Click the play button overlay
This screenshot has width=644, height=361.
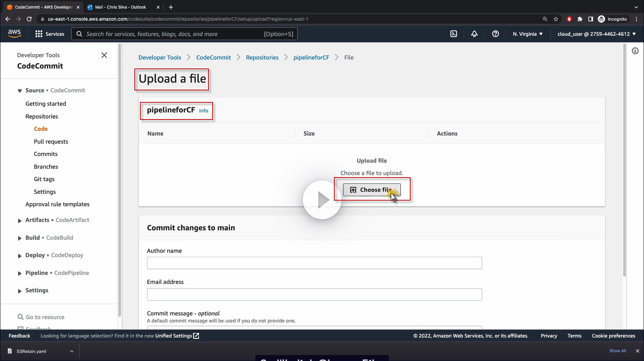coord(322,200)
